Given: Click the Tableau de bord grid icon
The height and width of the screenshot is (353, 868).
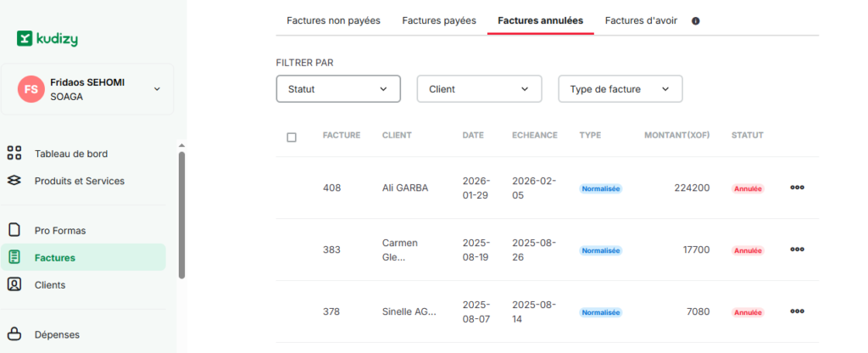Looking at the screenshot, I should point(14,154).
